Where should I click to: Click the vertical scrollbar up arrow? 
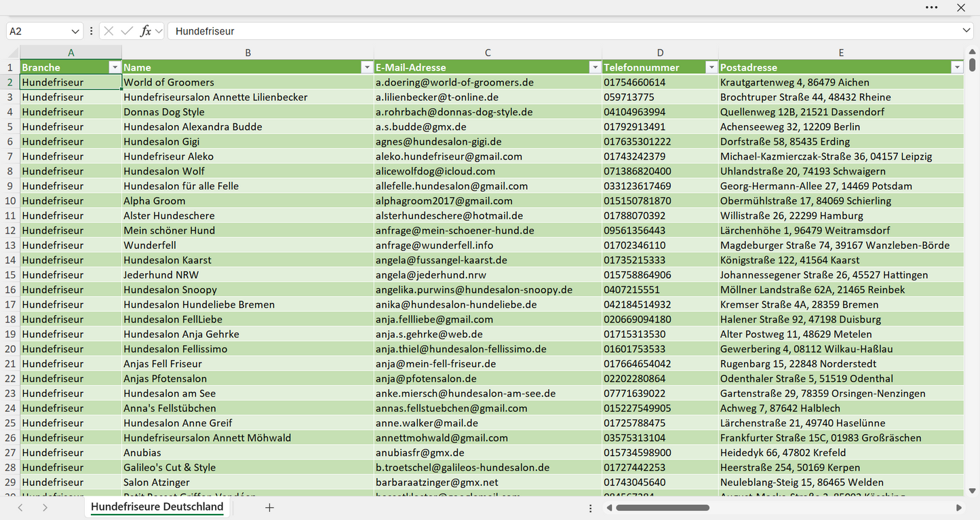pos(973,52)
